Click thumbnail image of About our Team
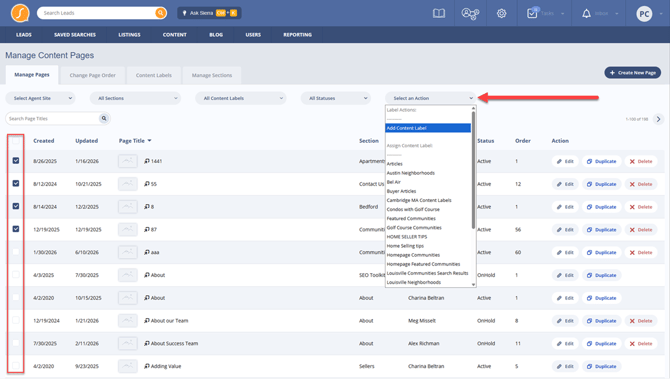Viewport: 670px width, 379px height. (x=128, y=320)
